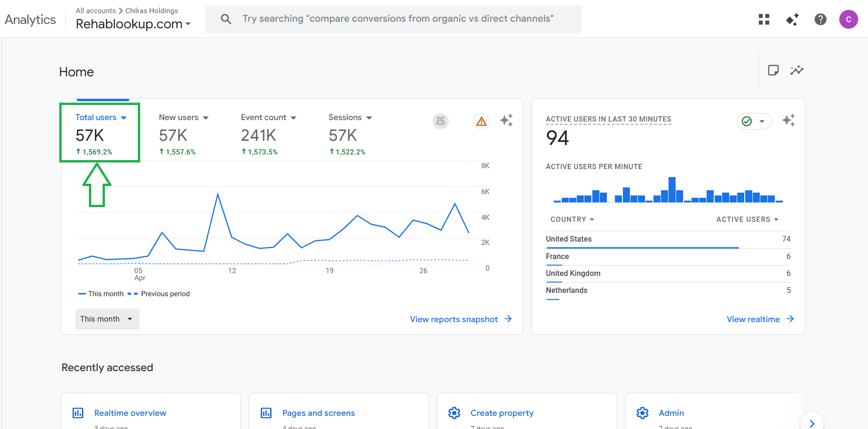Screen dimensions: 868x429
Task: Open the Rehablookup.com property selector
Action: coord(133,24)
